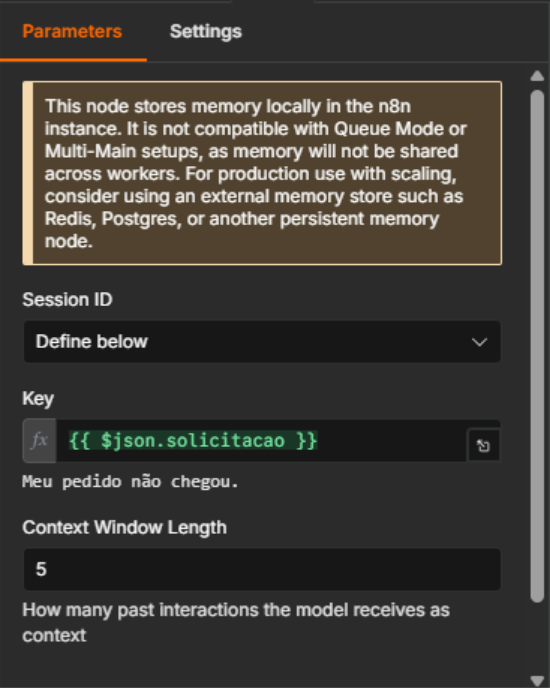Open the Settings tab

(205, 32)
